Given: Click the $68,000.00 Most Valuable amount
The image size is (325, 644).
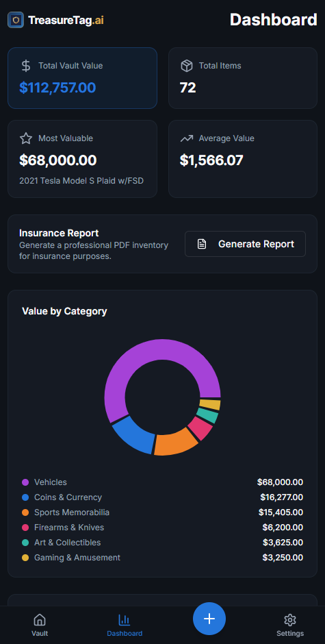Looking at the screenshot, I should click(x=58, y=160).
